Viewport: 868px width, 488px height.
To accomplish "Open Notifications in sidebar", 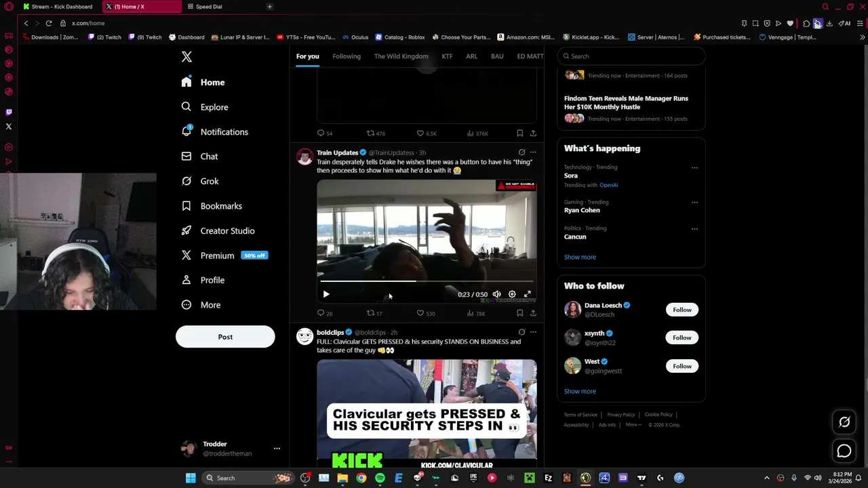I will [214, 131].
